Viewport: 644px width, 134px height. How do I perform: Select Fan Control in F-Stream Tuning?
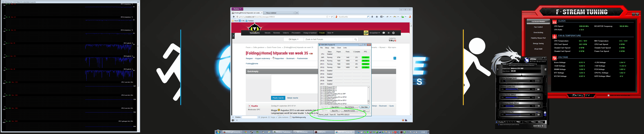[538, 27]
